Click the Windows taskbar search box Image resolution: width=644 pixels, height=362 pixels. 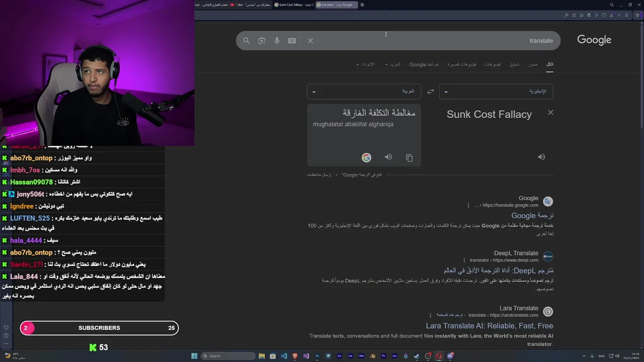[x=228, y=356]
